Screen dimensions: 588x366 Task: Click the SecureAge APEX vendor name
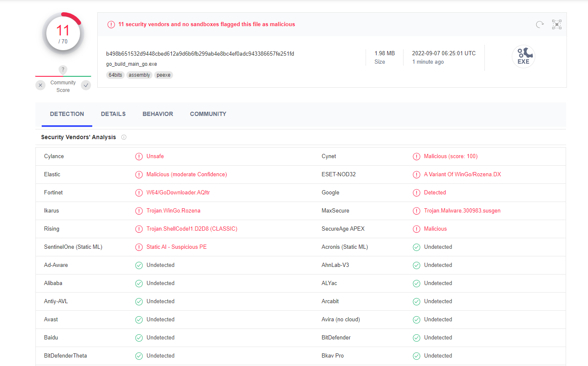[343, 229]
